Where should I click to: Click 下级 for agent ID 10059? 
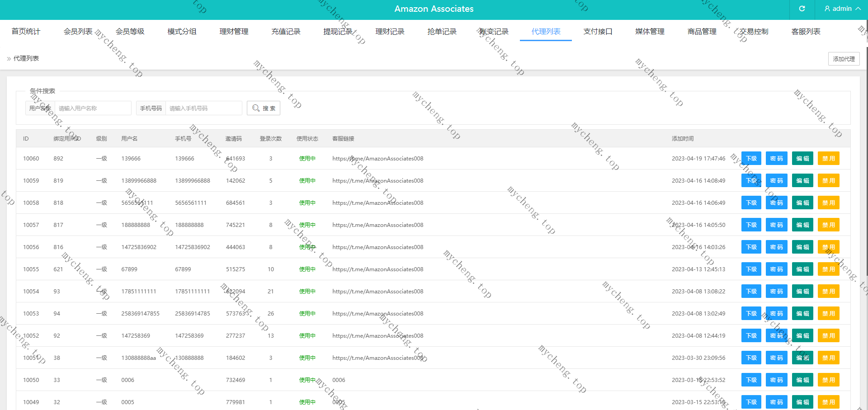(751, 180)
